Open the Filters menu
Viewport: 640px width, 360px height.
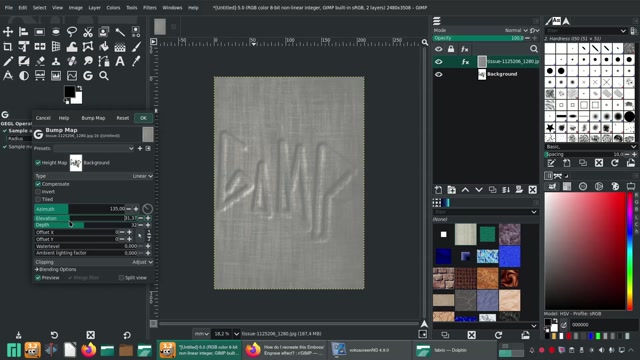(150, 7)
